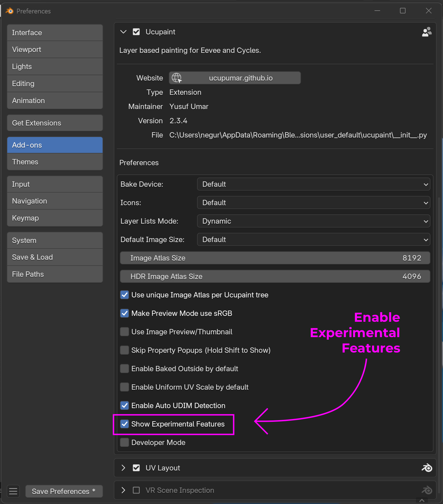Collapse the Ucupaint add-on panel

123,32
